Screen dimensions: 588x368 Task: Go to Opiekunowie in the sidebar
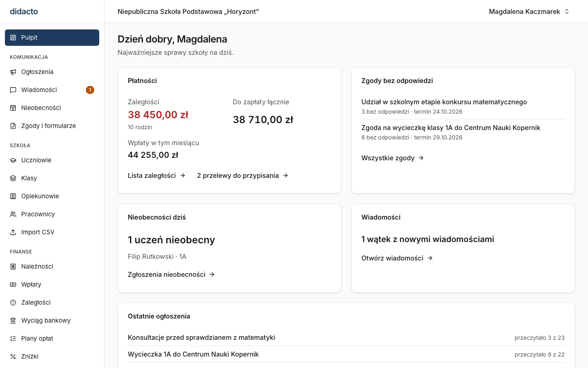[52, 196]
